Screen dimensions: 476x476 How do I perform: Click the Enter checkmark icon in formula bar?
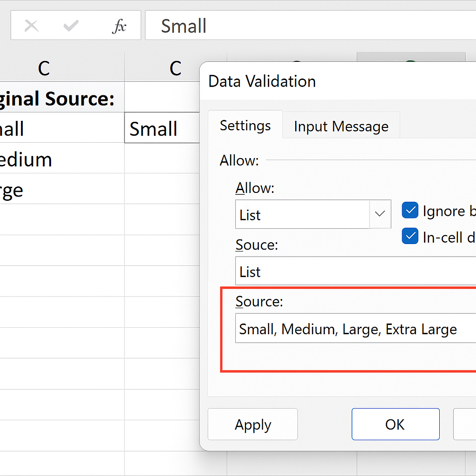point(71,26)
